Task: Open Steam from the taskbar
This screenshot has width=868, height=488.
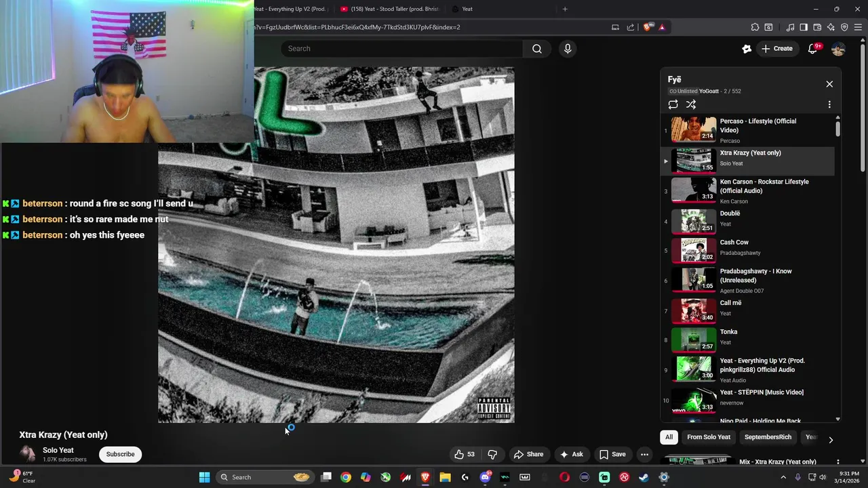Action: tap(644, 477)
